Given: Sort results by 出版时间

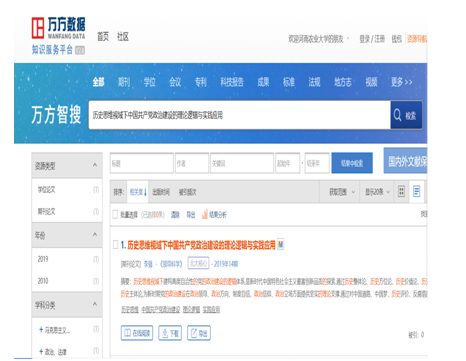Looking at the screenshot, I should pos(161,192).
